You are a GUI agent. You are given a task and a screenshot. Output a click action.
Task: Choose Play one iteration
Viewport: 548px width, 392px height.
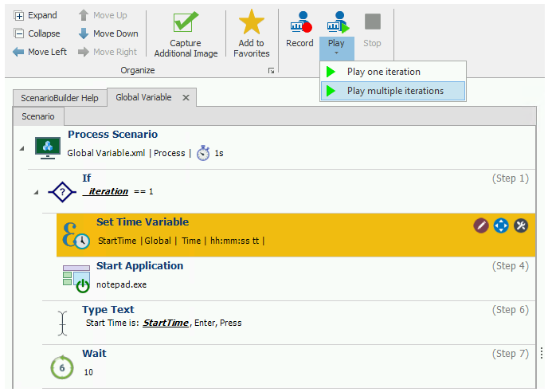(393, 72)
